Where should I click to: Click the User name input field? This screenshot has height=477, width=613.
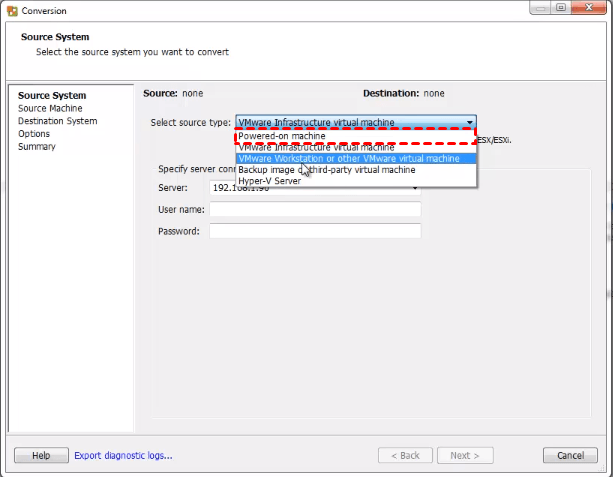coord(315,209)
